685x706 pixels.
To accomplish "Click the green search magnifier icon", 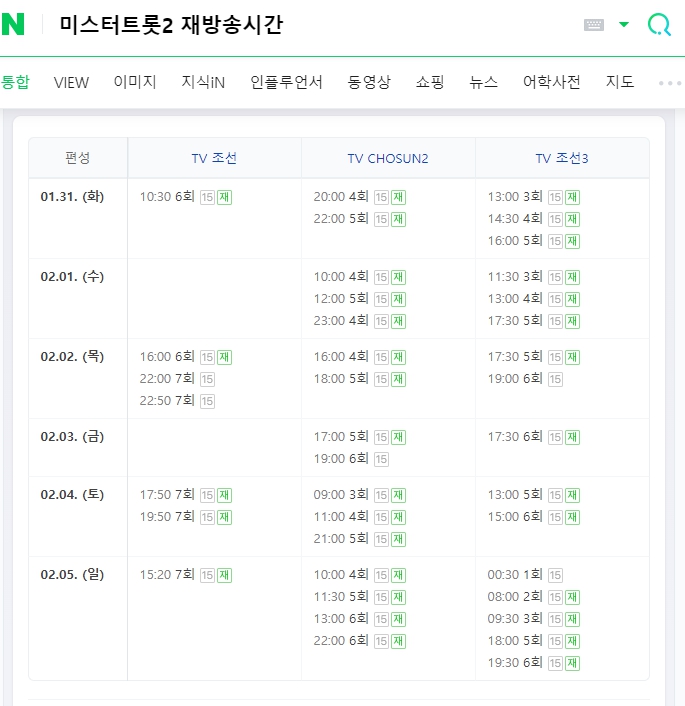I will pos(659,24).
